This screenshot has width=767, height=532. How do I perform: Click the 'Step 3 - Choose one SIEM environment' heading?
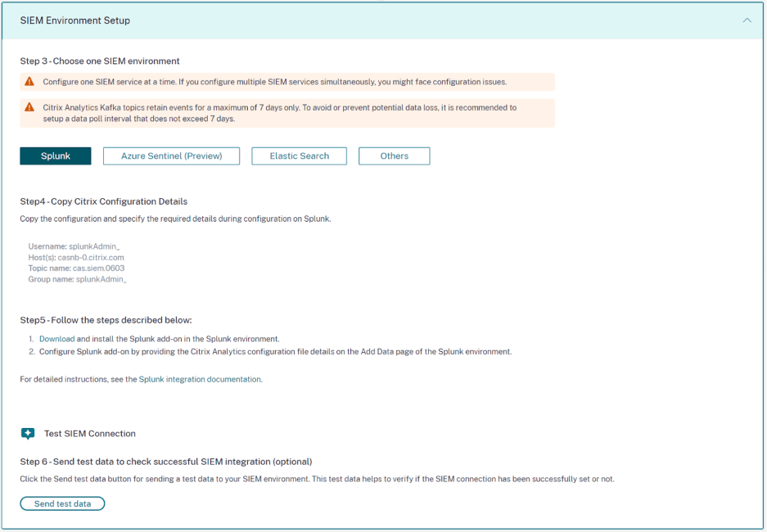[x=100, y=61]
